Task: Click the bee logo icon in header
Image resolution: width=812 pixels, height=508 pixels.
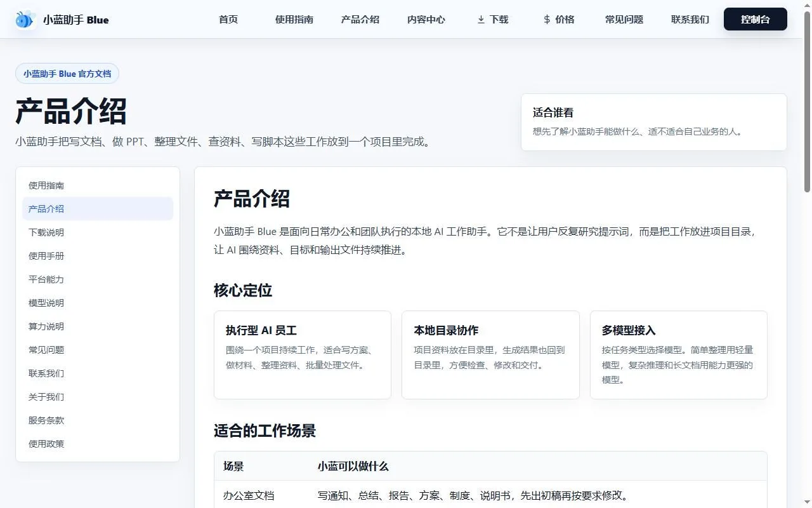Action: pyautogui.click(x=25, y=20)
